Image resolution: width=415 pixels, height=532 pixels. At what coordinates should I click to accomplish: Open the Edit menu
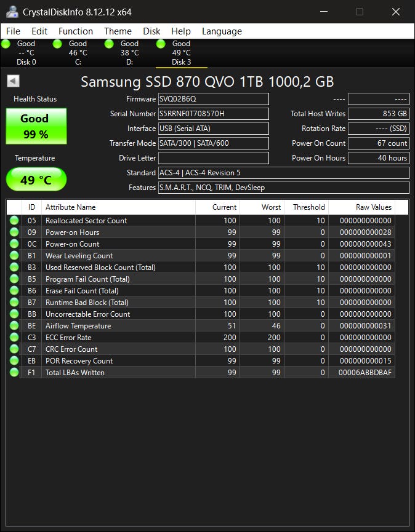click(x=39, y=31)
